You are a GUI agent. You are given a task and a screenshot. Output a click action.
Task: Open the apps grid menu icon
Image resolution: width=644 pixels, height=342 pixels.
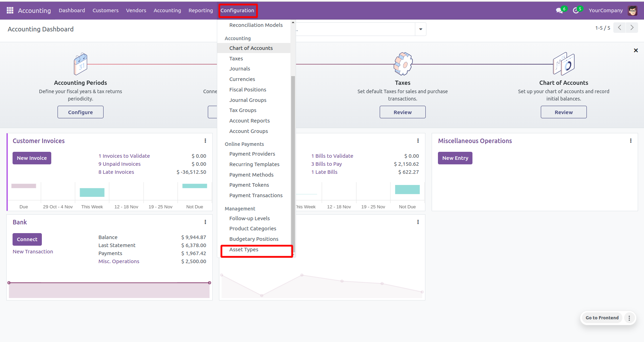coord(10,10)
